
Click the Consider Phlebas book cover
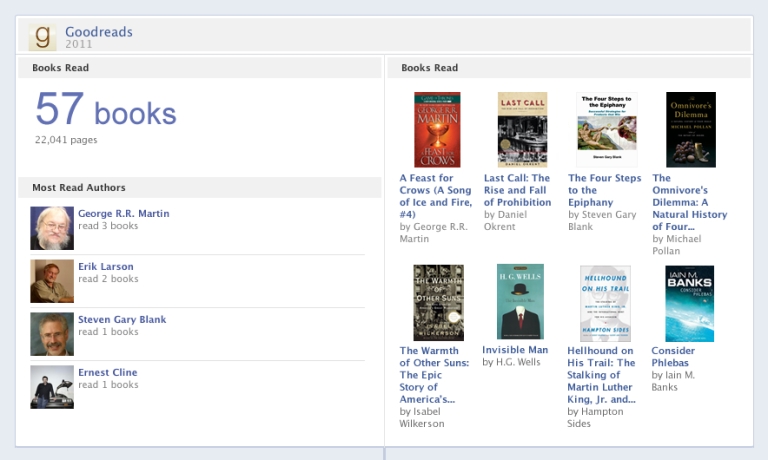689,303
